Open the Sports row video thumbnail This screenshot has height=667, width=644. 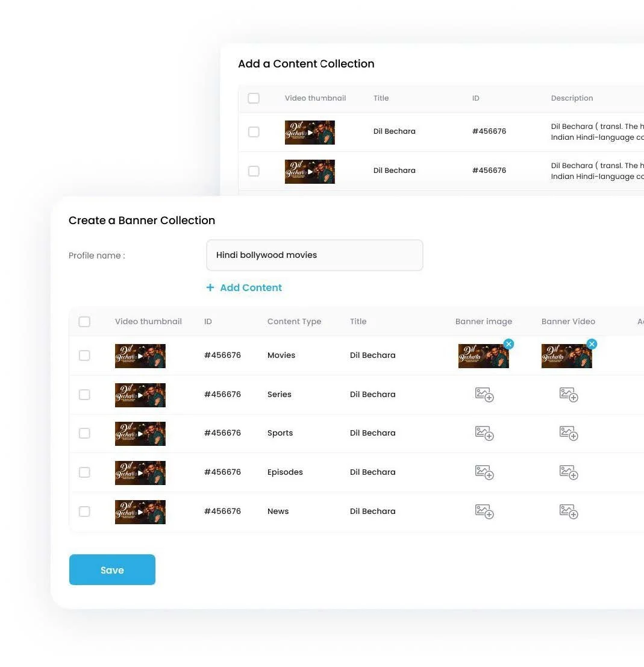click(140, 434)
